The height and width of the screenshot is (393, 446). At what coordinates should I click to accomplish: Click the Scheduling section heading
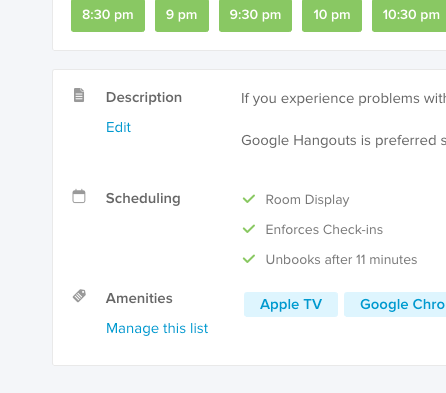[x=143, y=199]
